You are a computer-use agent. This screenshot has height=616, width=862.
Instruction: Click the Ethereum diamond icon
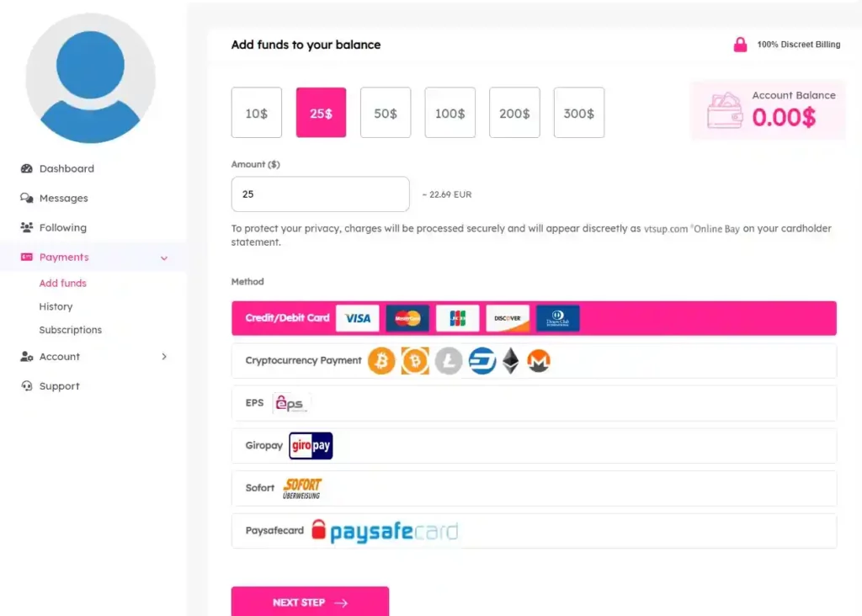511,361
